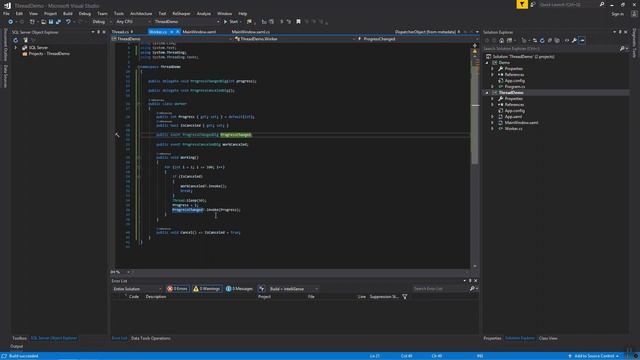Open the ThreadDemo.Worker class navigation dropdown

coord(294,39)
